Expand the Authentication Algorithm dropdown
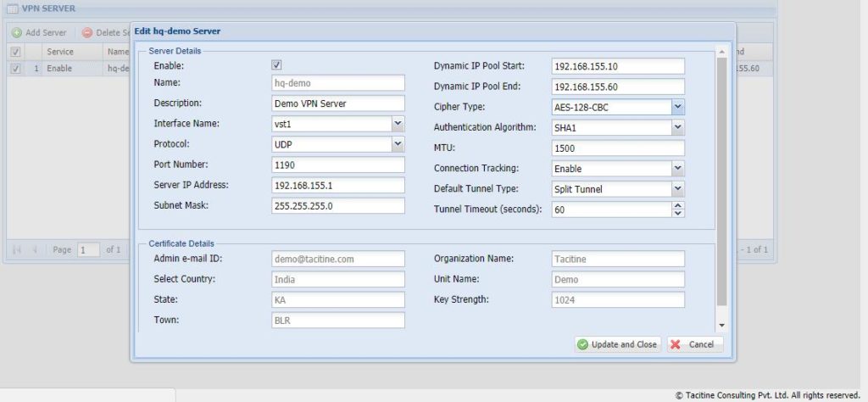This screenshot has width=868, height=402. (x=677, y=127)
